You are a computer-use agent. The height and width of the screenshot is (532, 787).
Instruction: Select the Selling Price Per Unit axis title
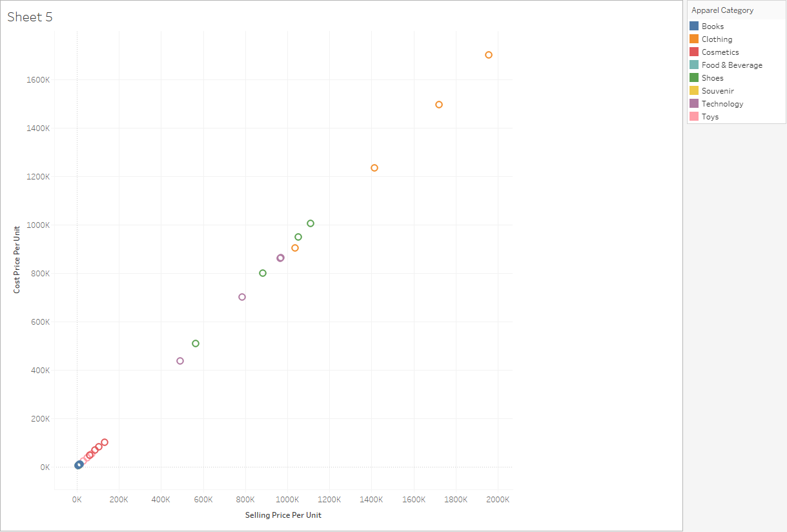coord(283,515)
